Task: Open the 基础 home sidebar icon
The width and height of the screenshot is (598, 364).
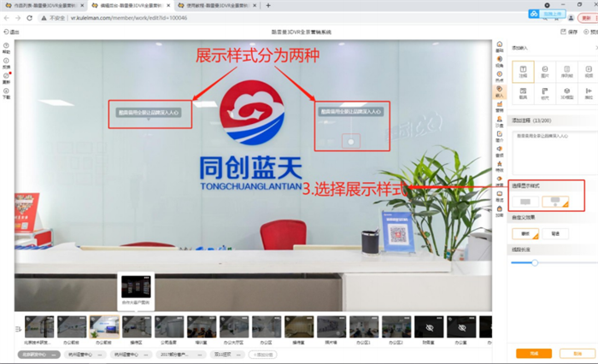Action: point(499,46)
